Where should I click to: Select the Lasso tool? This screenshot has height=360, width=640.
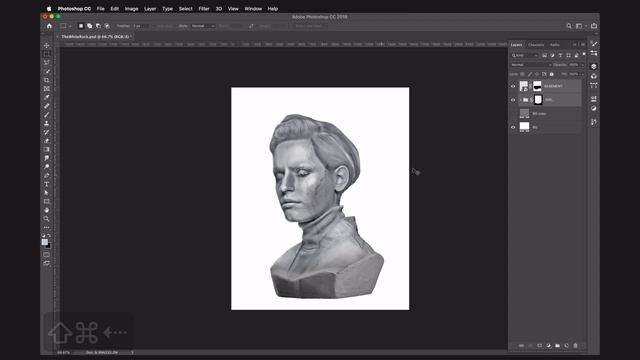[47, 62]
